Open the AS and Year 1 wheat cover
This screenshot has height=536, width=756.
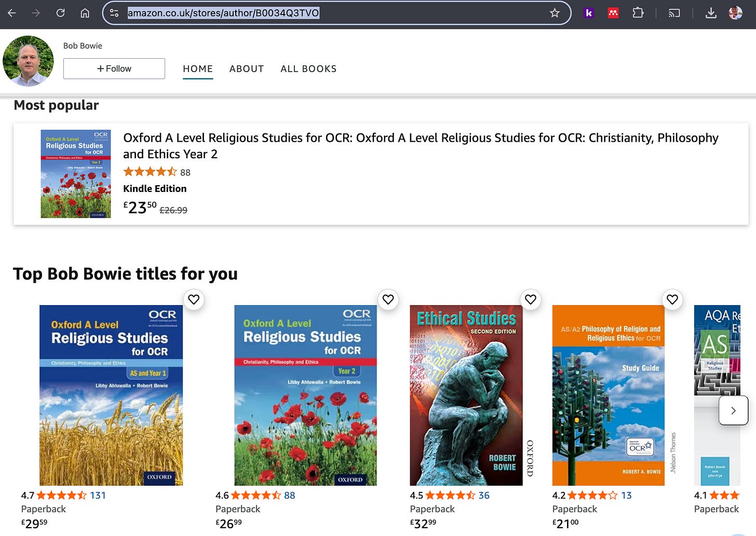click(111, 395)
